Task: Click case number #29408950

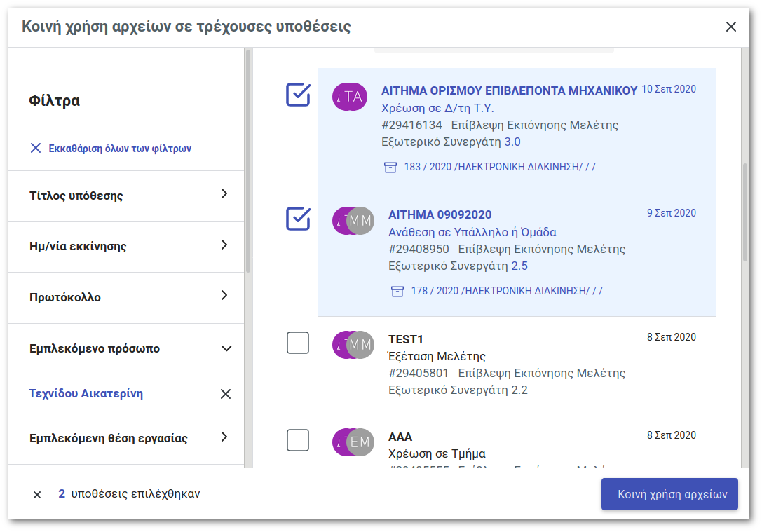Action: 419,249
